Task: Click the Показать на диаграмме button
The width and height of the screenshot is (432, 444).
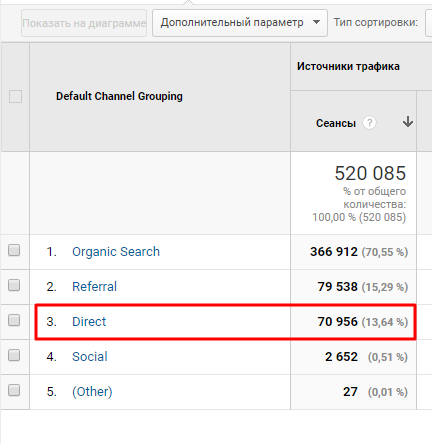Action: tap(84, 23)
